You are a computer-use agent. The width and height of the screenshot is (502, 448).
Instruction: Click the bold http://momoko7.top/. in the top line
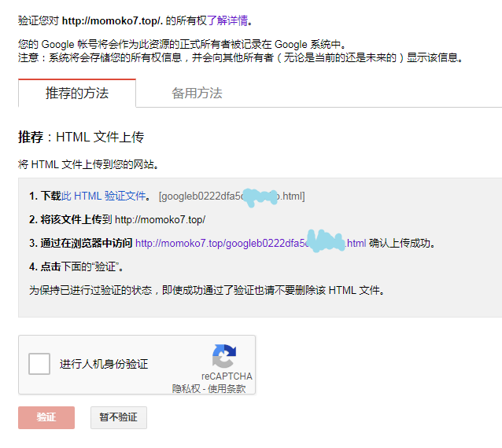tap(113, 20)
